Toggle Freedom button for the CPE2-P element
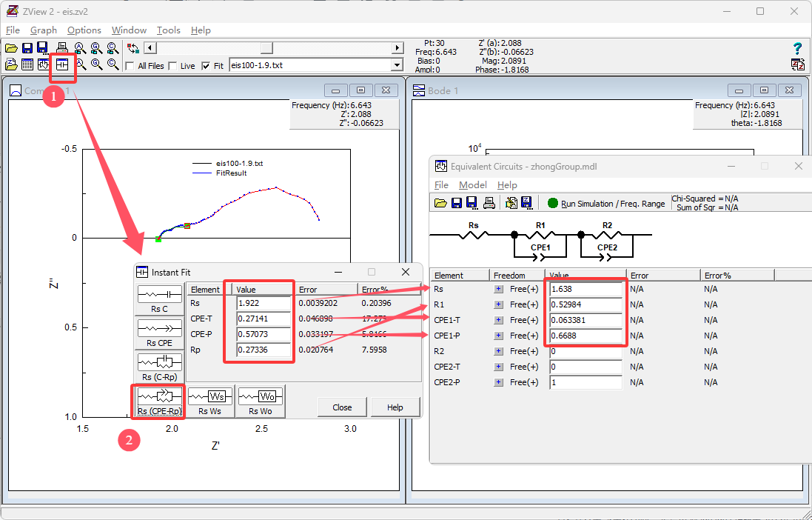 [499, 382]
